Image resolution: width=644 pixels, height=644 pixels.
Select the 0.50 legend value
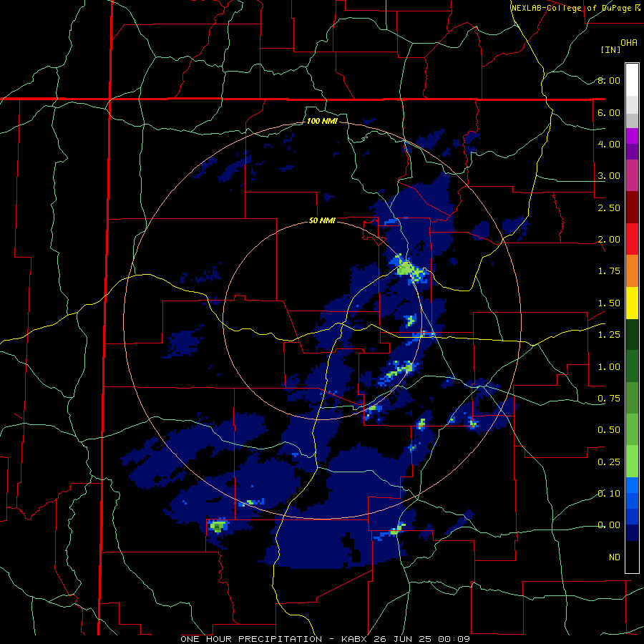click(609, 430)
